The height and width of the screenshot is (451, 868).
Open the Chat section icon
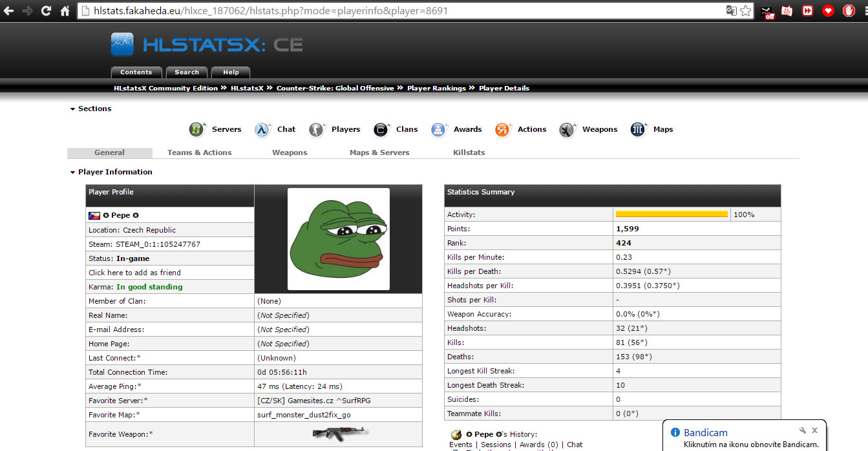[x=262, y=130]
